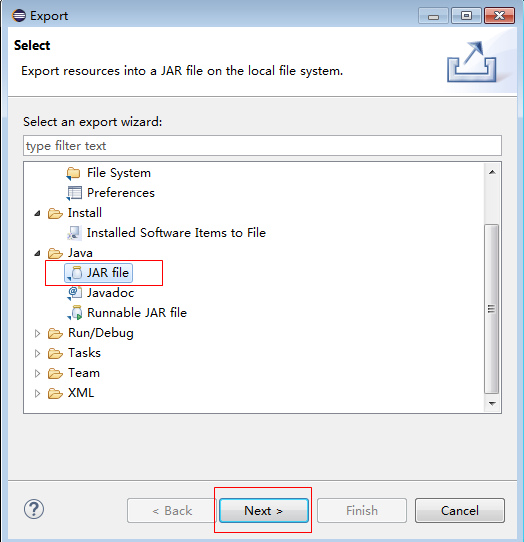Screen dimensions: 524x542
Task: Click the Preferences table icon
Action: point(74,193)
